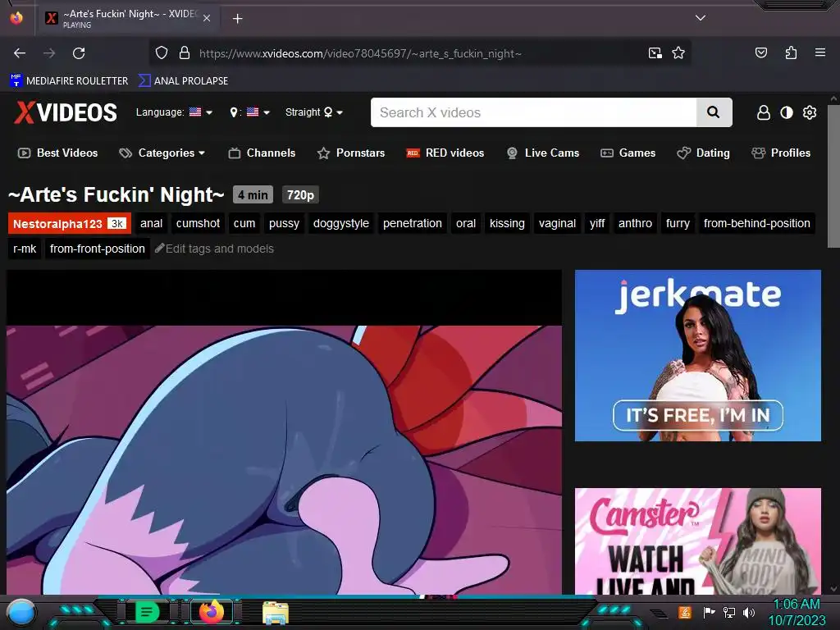The width and height of the screenshot is (840, 630).
Task: Click the 4 min duration badge
Action: 253,195
